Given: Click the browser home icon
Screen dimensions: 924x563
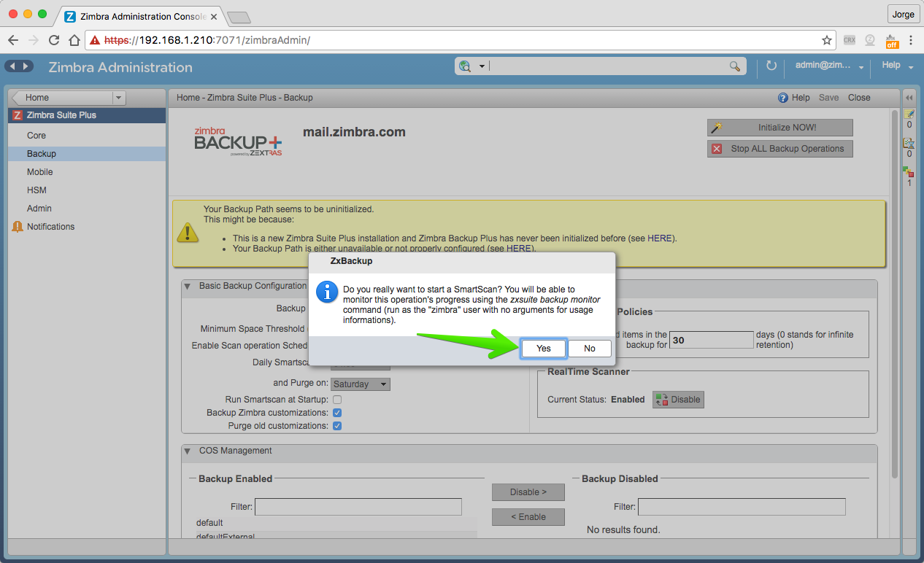Looking at the screenshot, I should coord(74,40).
